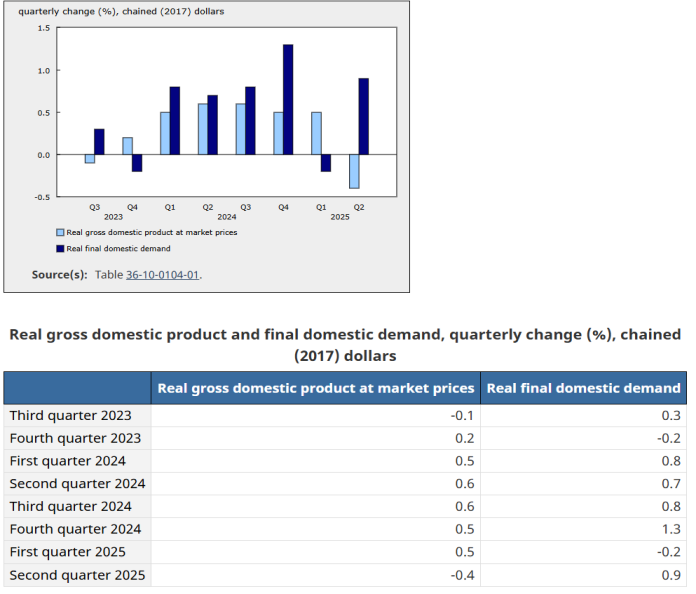Select the tallest dark blue bar for Q4 2024
This screenshot has width=696, height=594.
288,100
